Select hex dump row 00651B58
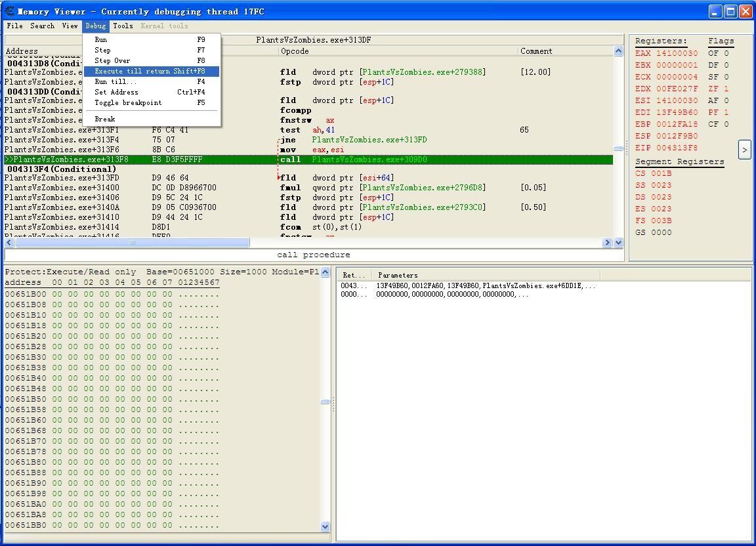The width and height of the screenshot is (756, 546). click(112, 410)
